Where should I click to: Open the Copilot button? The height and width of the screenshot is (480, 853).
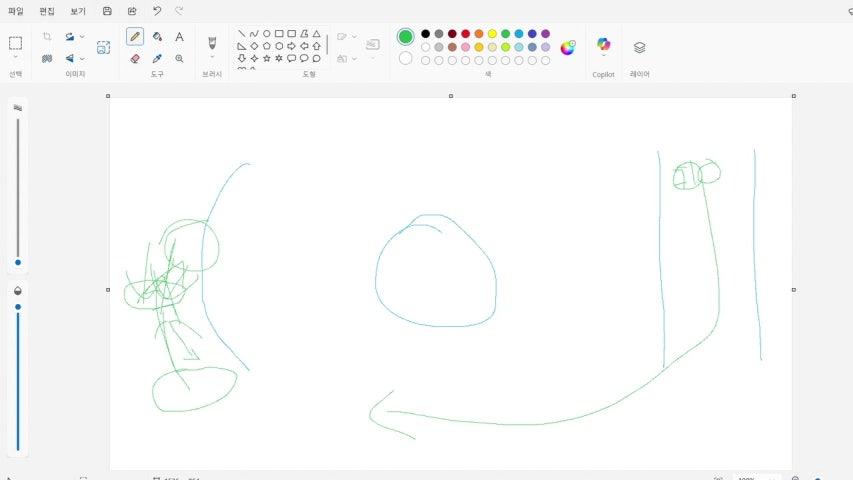click(603, 46)
